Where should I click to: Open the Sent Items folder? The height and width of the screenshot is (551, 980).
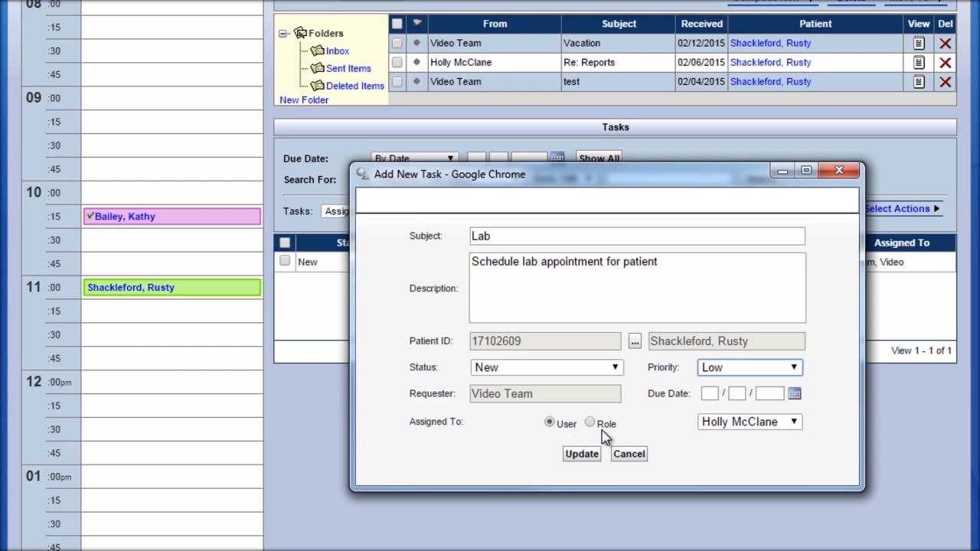[x=348, y=69]
